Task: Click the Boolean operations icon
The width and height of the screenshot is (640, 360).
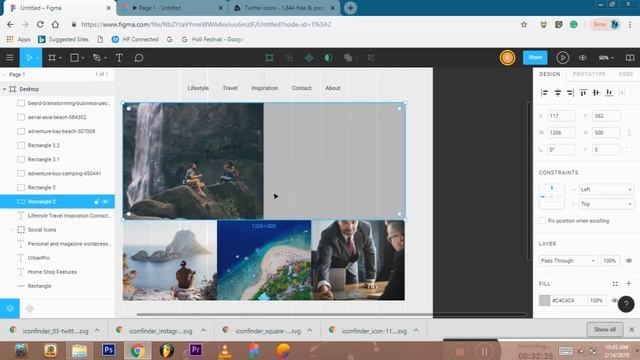Action: coord(348,58)
